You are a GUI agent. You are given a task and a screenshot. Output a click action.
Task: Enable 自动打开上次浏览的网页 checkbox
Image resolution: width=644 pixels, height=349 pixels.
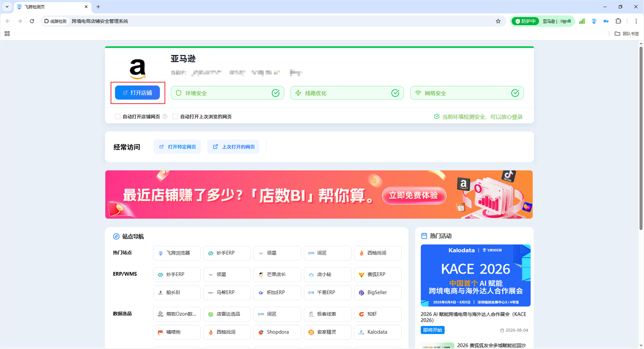[x=175, y=116]
